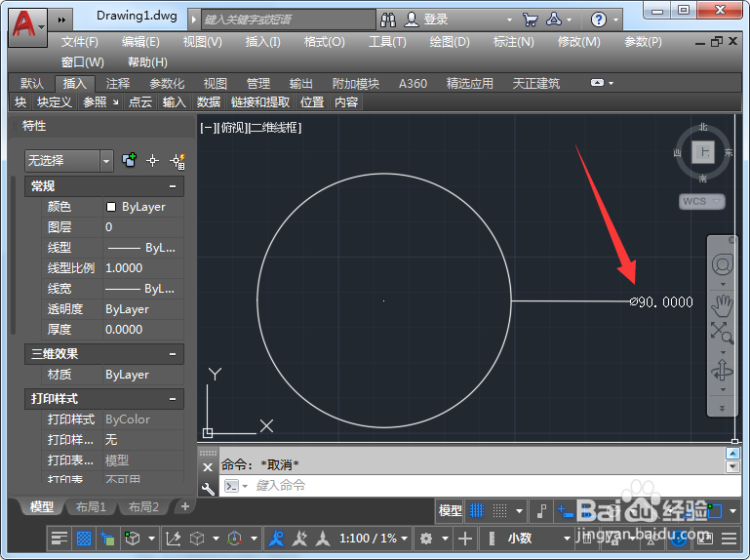Click the Zoom Extents navigation icon
The image size is (750, 560).
[x=722, y=332]
